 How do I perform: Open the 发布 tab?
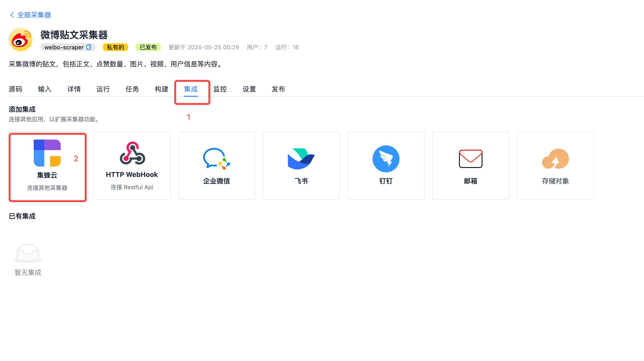(x=278, y=89)
